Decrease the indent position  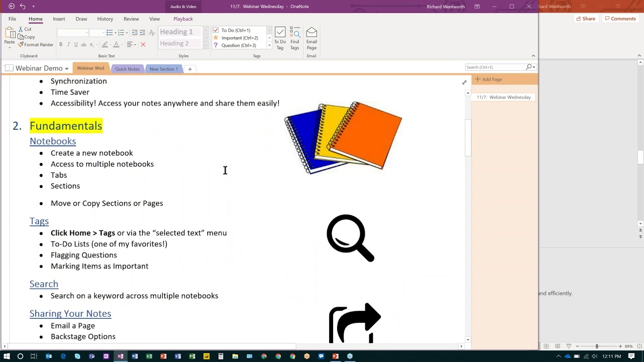tap(135, 33)
